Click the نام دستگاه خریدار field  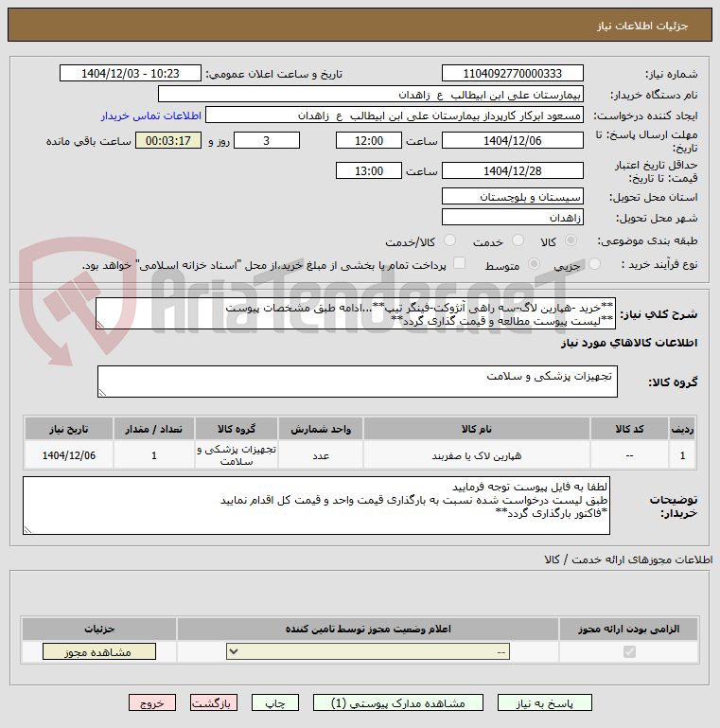click(x=371, y=95)
